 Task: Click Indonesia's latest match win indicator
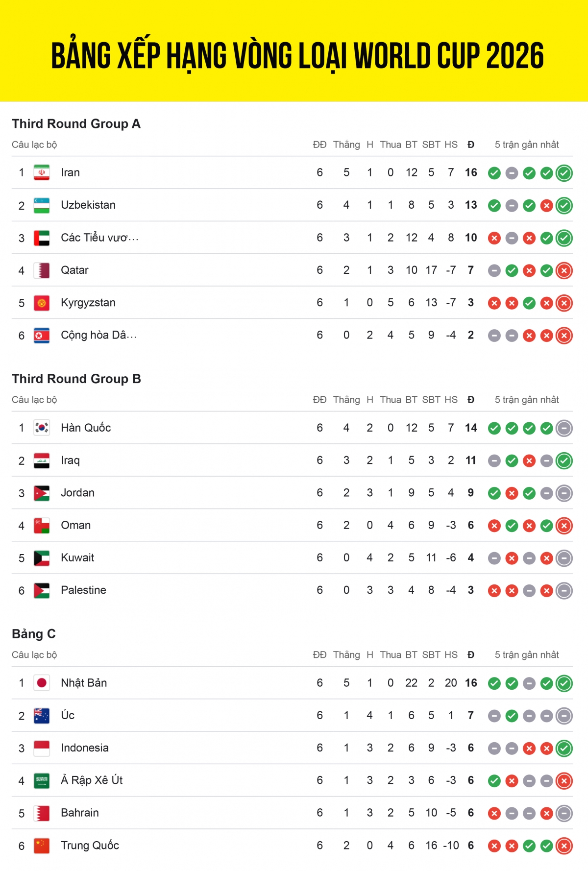pyautogui.click(x=564, y=749)
